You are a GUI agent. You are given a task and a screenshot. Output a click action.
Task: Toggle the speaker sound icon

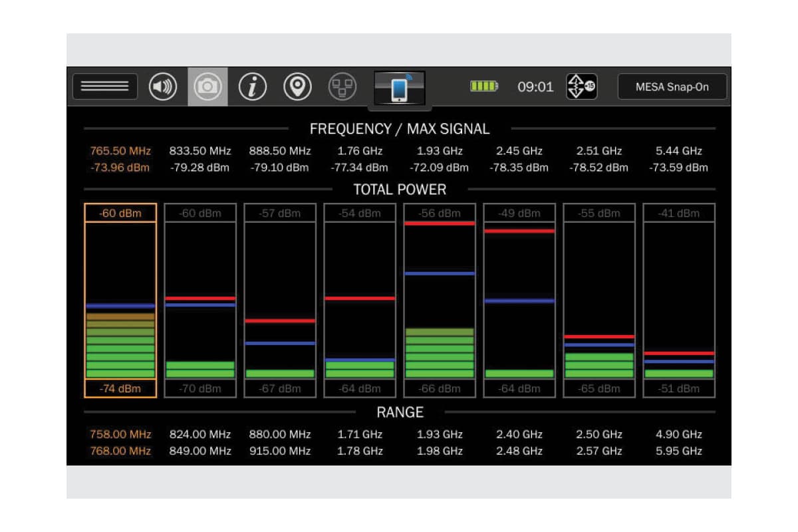tap(163, 87)
